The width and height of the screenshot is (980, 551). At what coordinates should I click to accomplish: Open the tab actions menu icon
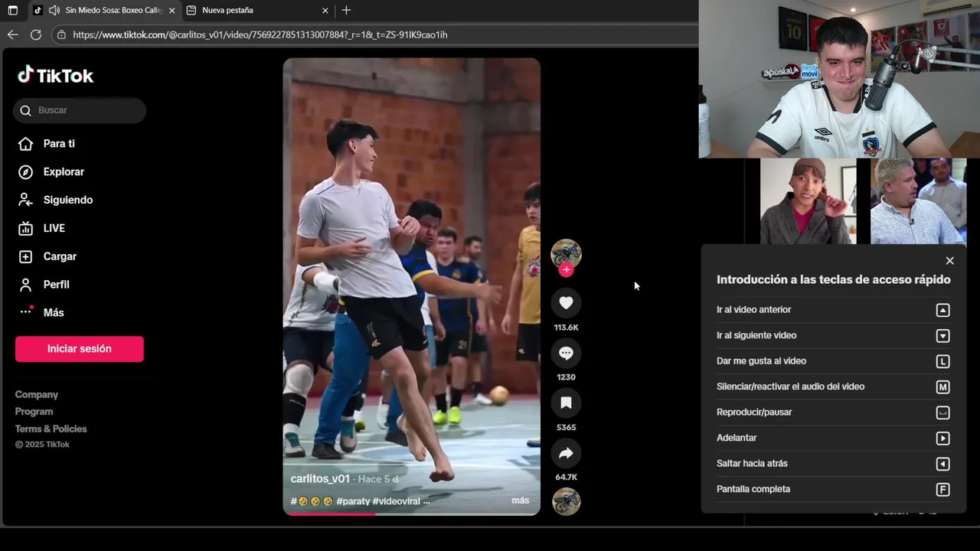(12, 11)
